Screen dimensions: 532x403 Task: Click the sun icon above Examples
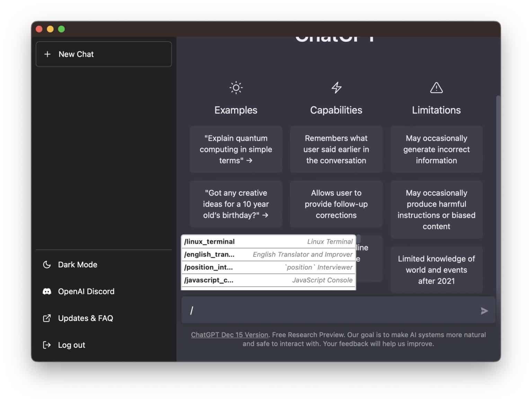[x=236, y=88]
